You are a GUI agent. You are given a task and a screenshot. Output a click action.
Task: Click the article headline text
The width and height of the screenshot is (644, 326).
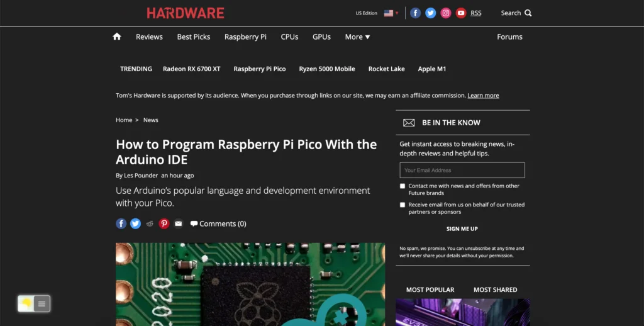click(247, 152)
